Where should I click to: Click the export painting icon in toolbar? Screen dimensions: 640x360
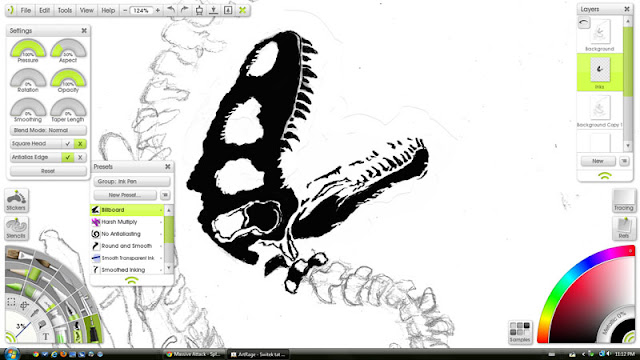(199, 10)
